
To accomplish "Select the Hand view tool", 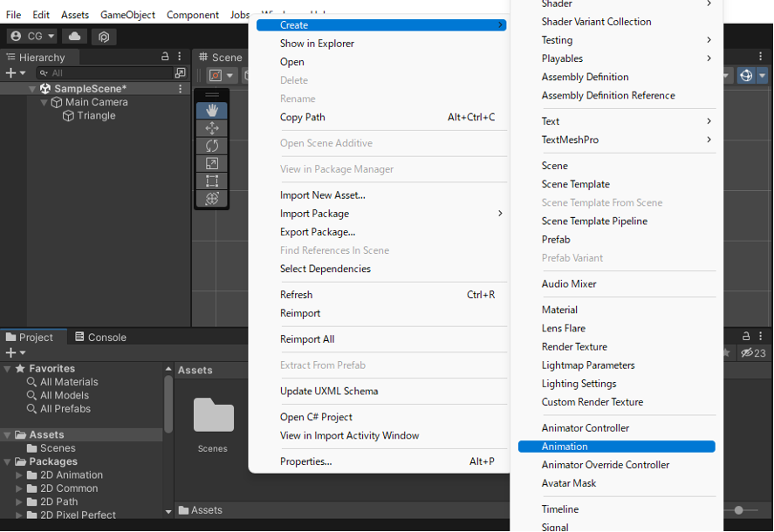I will (212, 111).
